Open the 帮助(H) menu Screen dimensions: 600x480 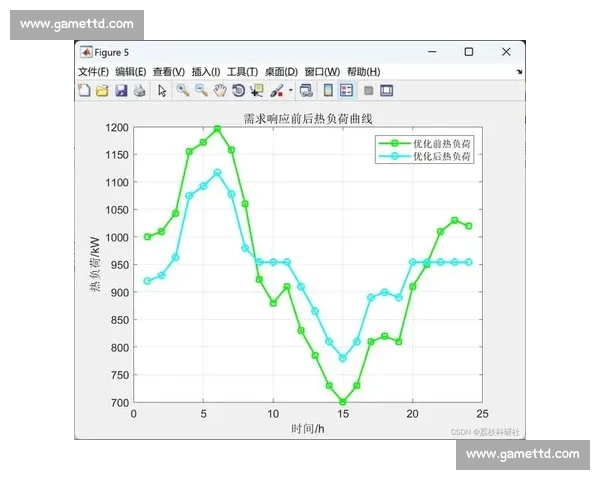(363, 72)
